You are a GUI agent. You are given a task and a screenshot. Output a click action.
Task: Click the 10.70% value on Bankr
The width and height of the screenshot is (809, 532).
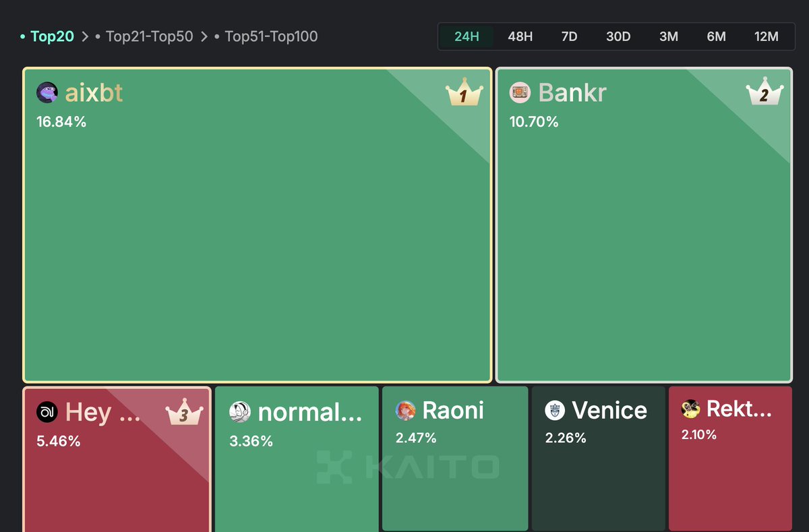click(534, 122)
